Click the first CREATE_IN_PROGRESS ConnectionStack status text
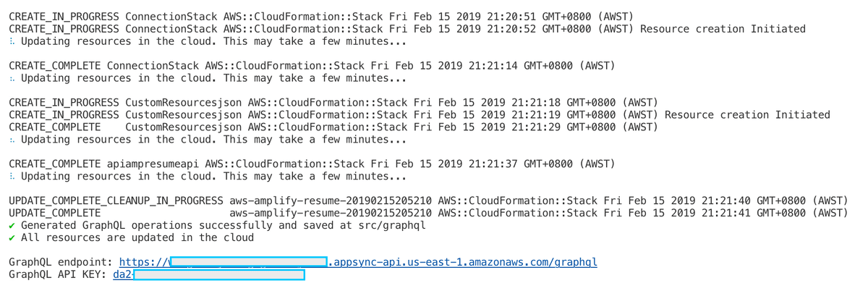This screenshot has width=868, height=291. point(64,17)
